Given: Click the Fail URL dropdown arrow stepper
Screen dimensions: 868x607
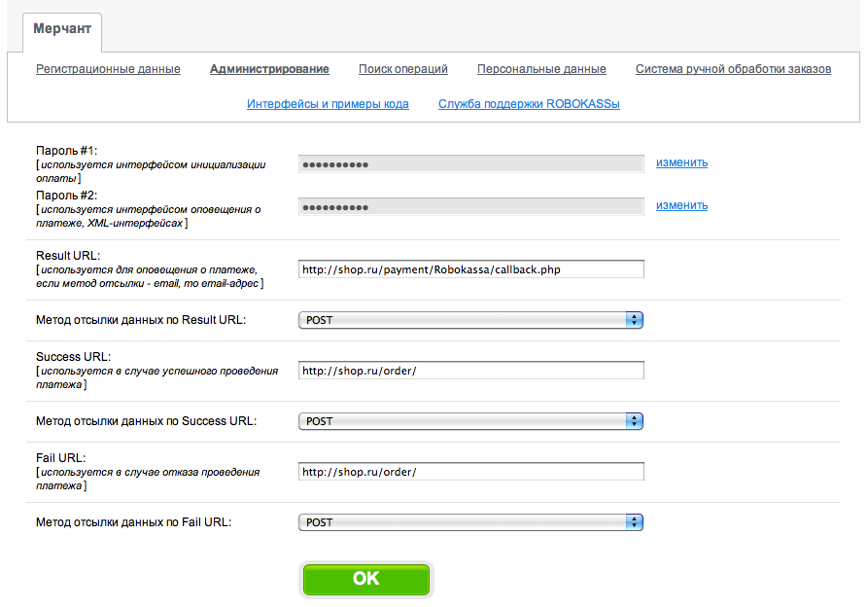Looking at the screenshot, I should (635, 522).
